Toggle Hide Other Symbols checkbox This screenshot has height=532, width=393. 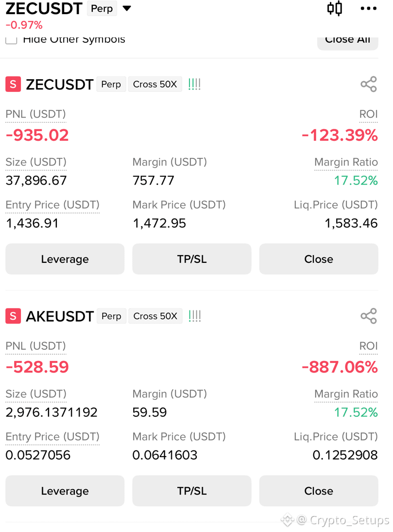click(11, 40)
